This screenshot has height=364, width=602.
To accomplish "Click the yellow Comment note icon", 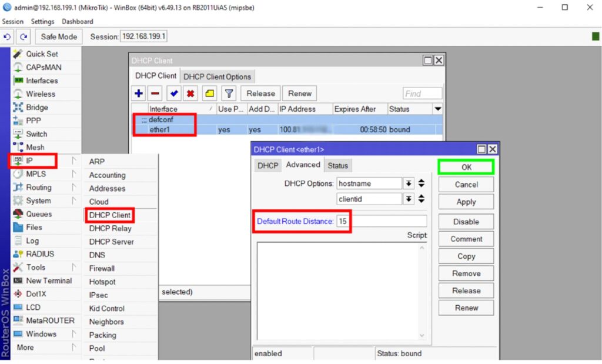I will [x=209, y=93].
